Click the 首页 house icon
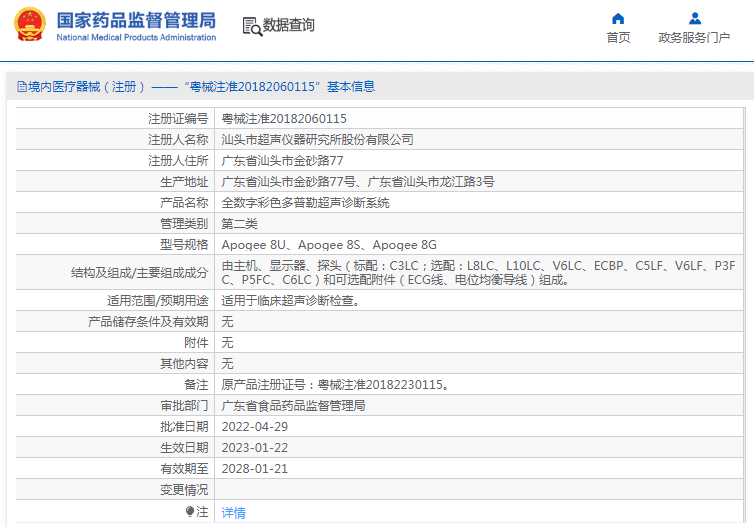This screenshot has height=527, width=754. [618, 18]
